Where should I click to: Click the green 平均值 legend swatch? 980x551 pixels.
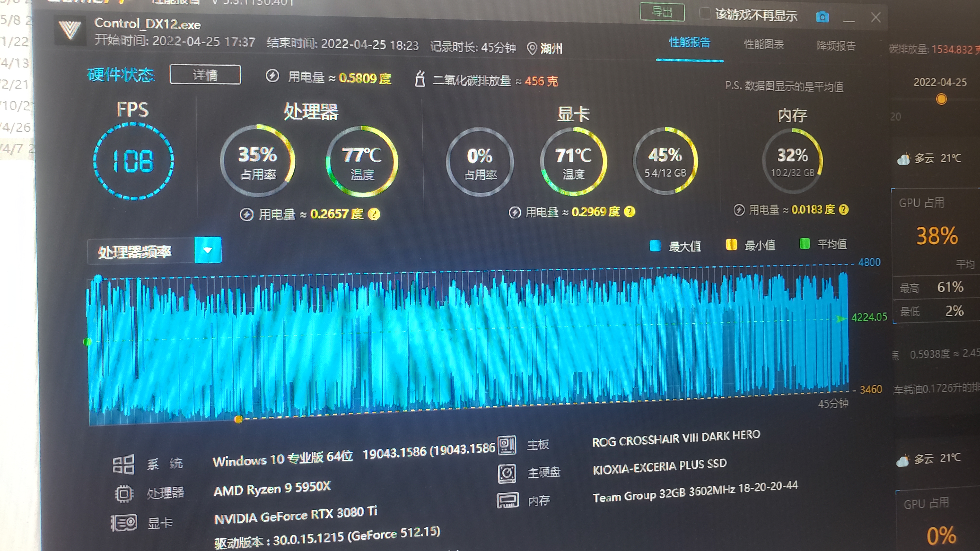click(805, 243)
